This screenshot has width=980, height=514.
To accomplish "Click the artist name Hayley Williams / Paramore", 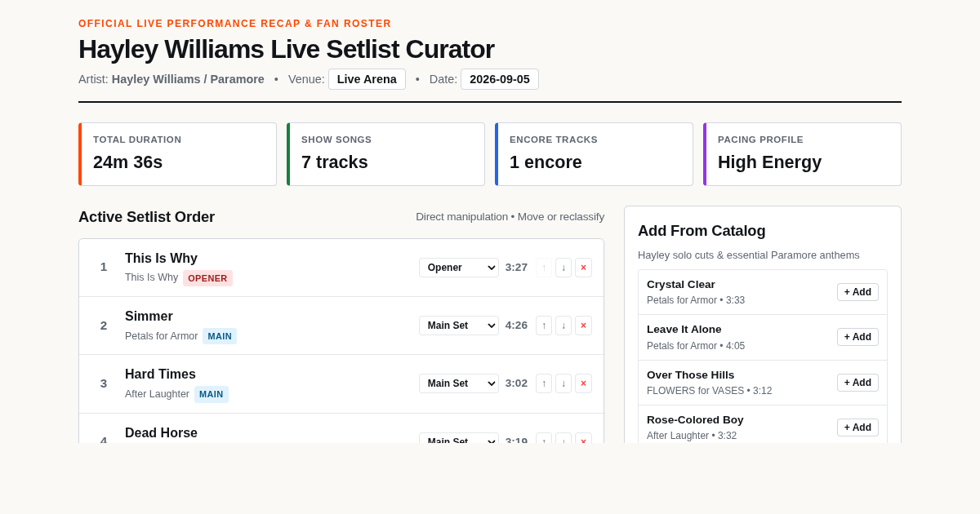I will (x=188, y=79).
